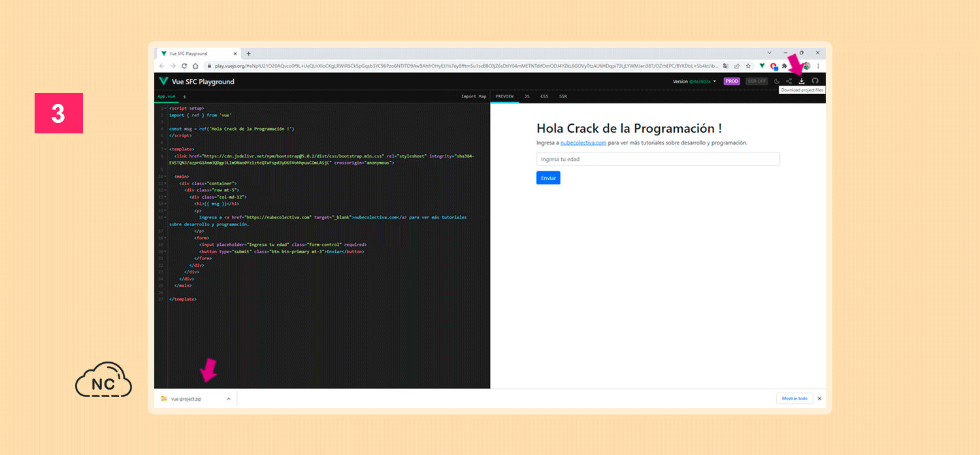This screenshot has width=980, height=455.
Task: Click the browser back arrow
Action: pyautogui.click(x=162, y=66)
